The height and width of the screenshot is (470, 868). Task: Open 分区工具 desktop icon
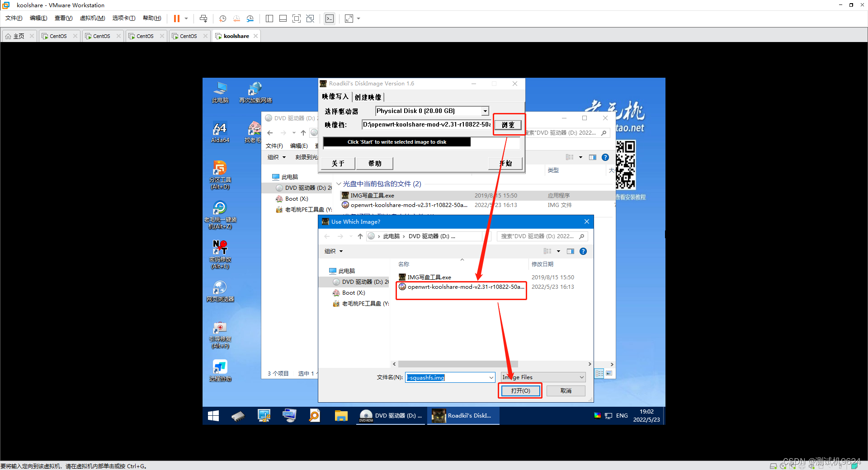[x=220, y=175]
